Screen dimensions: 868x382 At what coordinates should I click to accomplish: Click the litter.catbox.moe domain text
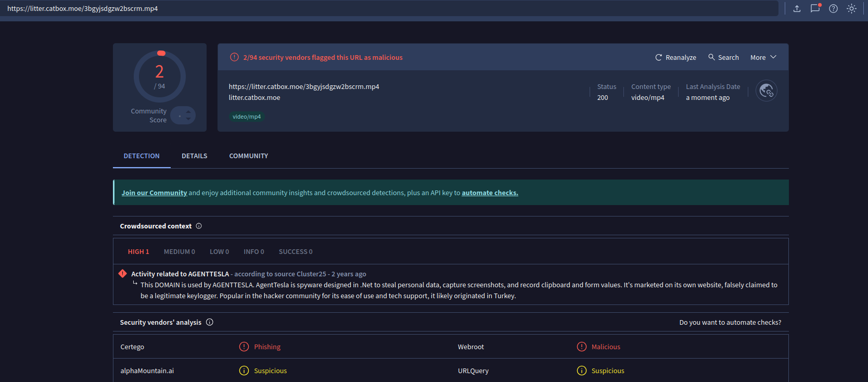(x=254, y=98)
